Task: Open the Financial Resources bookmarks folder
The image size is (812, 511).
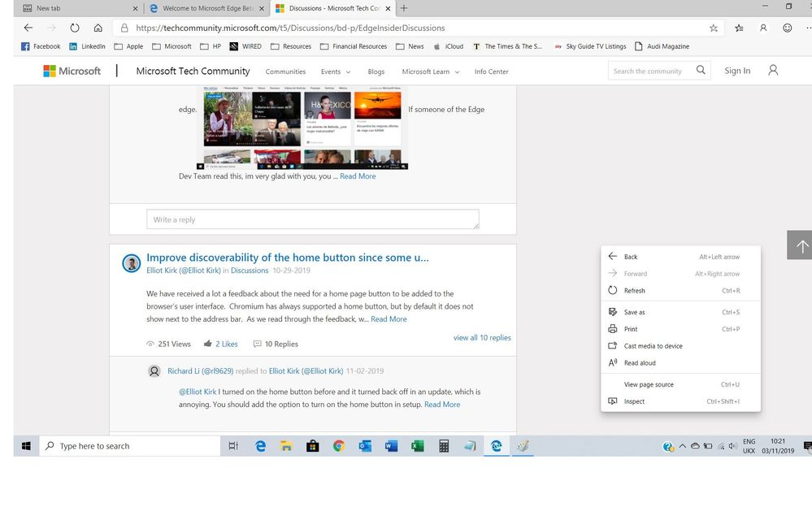Action: (354, 46)
